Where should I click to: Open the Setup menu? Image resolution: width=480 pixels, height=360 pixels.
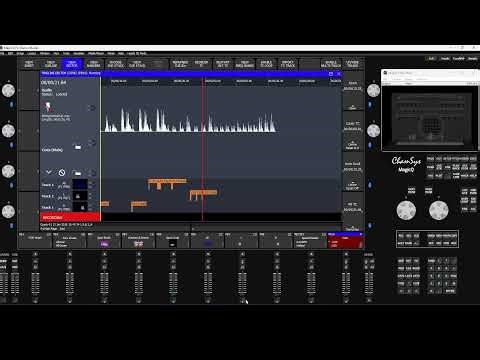[x=20, y=53]
